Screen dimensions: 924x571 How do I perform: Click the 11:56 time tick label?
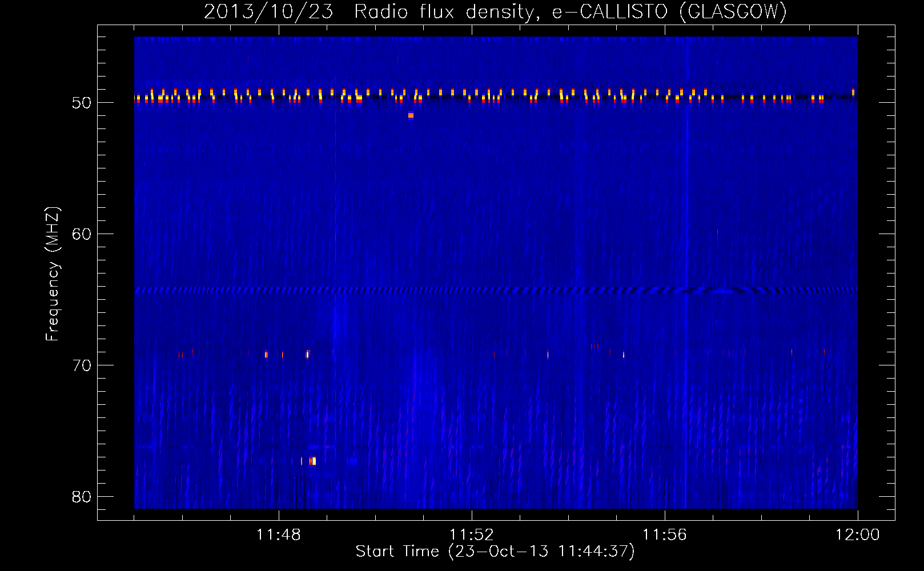pyautogui.click(x=665, y=535)
